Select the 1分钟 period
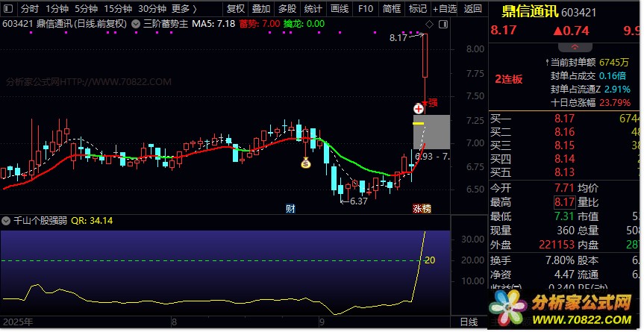 (57, 9)
